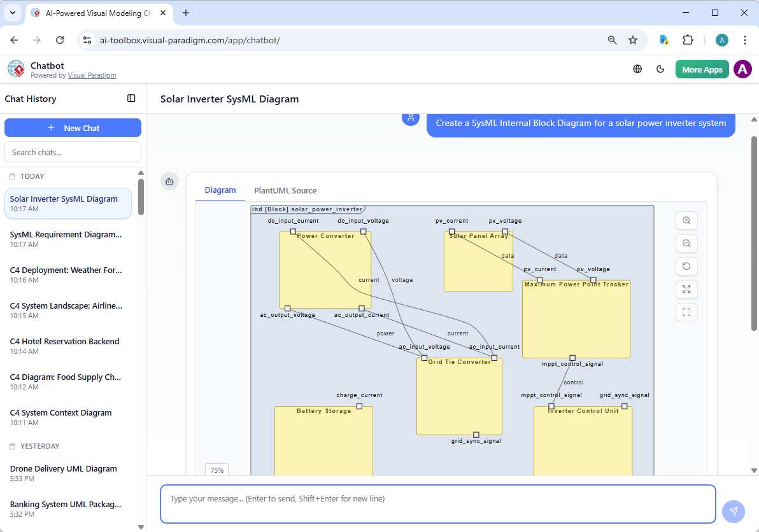The height and width of the screenshot is (532, 759).
Task: Zoom in on the SysML diagram
Action: tap(686, 220)
